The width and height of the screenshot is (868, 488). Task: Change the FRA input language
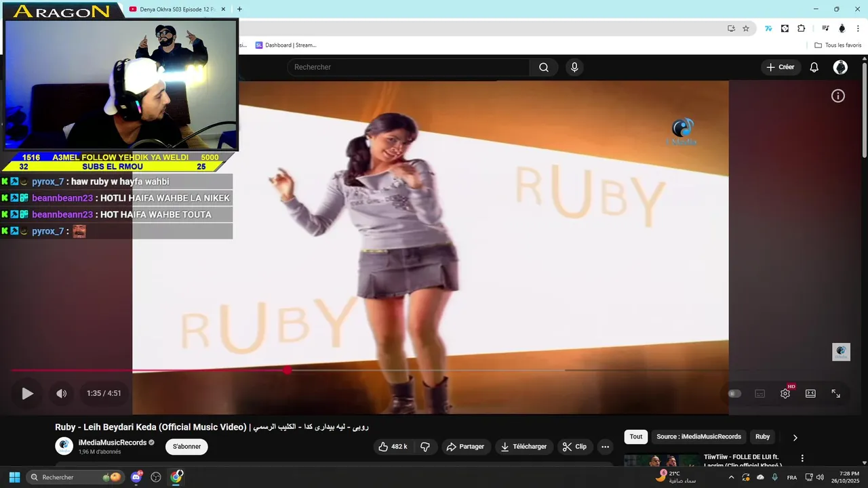coord(792,477)
